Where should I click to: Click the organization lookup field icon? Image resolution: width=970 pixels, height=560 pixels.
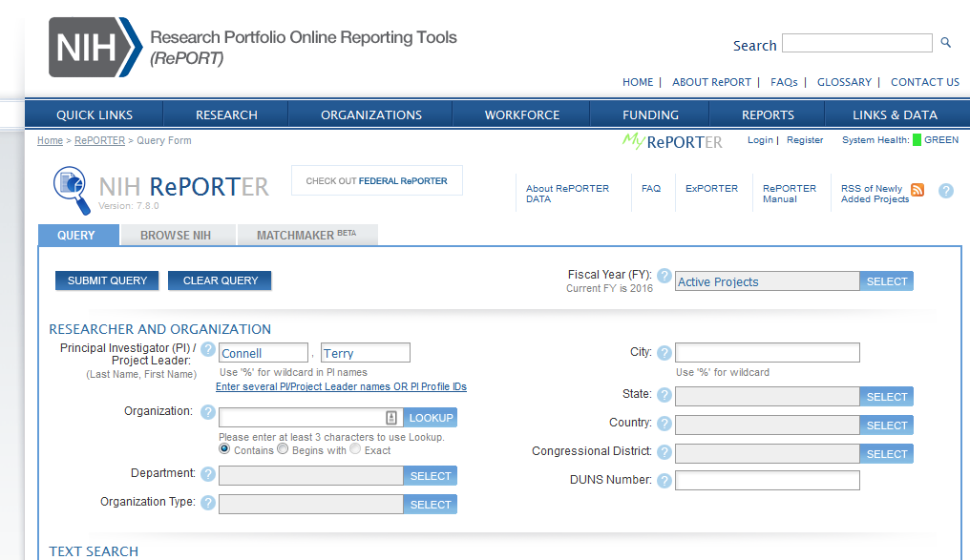click(x=391, y=418)
